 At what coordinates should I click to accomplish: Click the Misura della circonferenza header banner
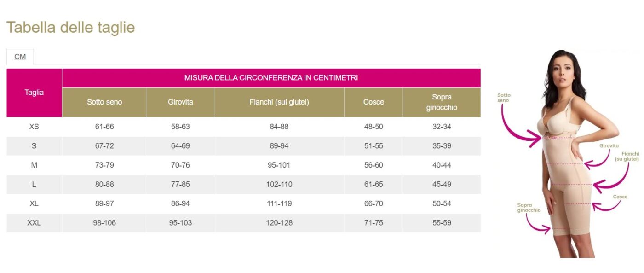tap(271, 78)
